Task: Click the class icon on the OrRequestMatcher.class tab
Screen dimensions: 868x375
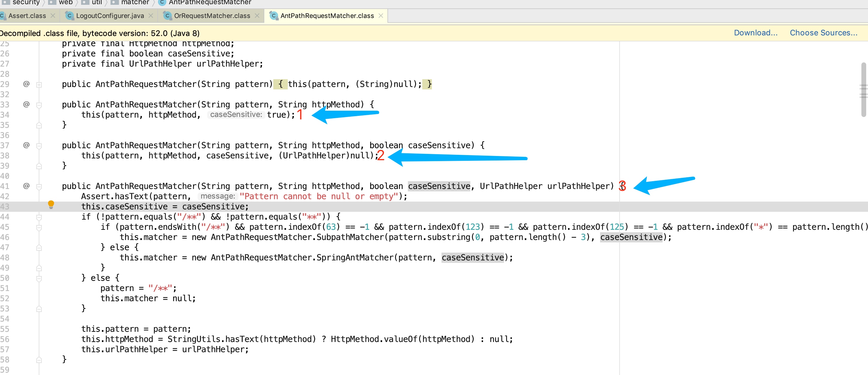Action: click(168, 16)
